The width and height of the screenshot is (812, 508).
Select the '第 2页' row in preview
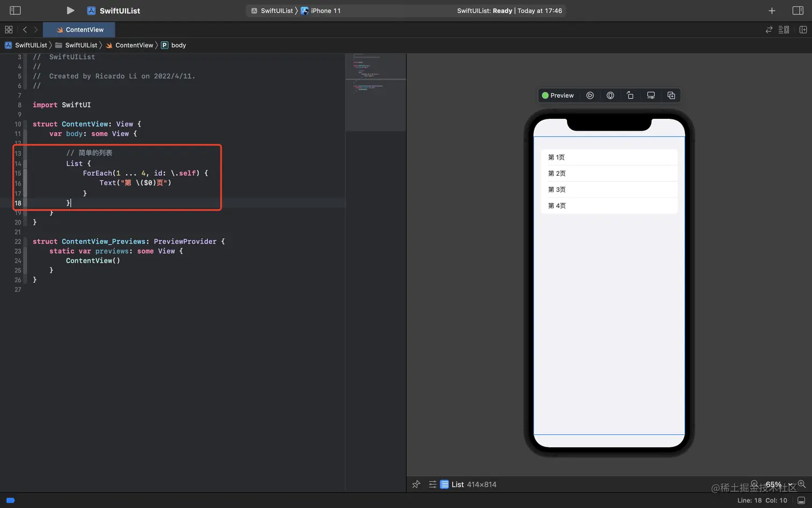click(x=609, y=173)
